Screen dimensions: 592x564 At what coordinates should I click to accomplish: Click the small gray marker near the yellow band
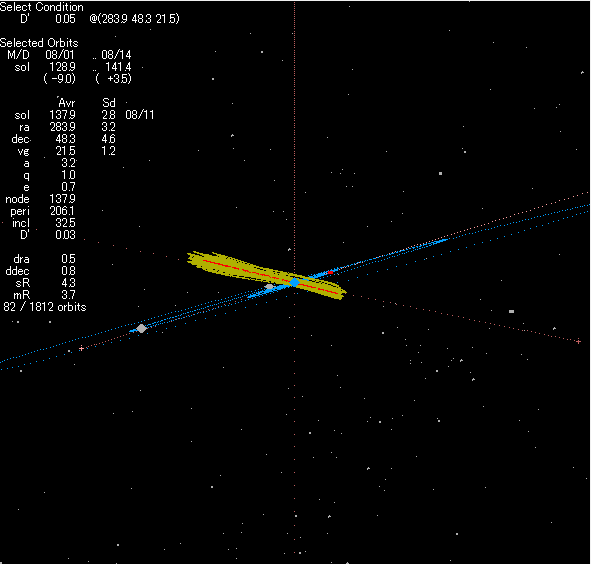click(x=269, y=287)
